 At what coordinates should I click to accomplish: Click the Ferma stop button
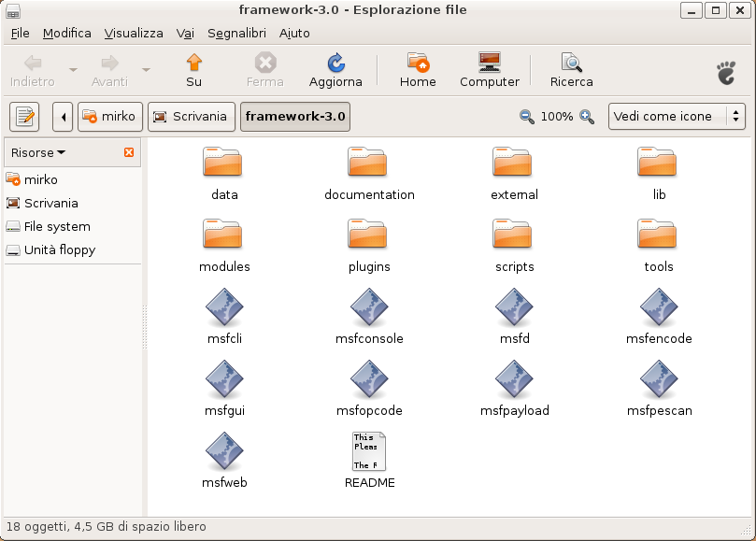tap(265, 70)
